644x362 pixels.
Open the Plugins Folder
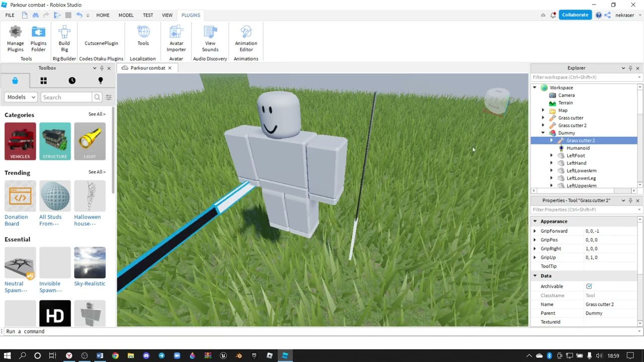pyautogui.click(x=38, y=39)
